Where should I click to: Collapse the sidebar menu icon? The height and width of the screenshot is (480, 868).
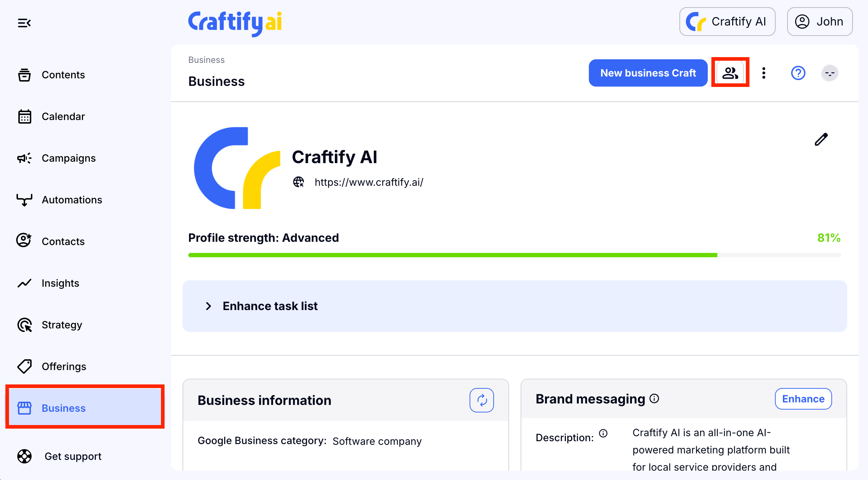24,23
